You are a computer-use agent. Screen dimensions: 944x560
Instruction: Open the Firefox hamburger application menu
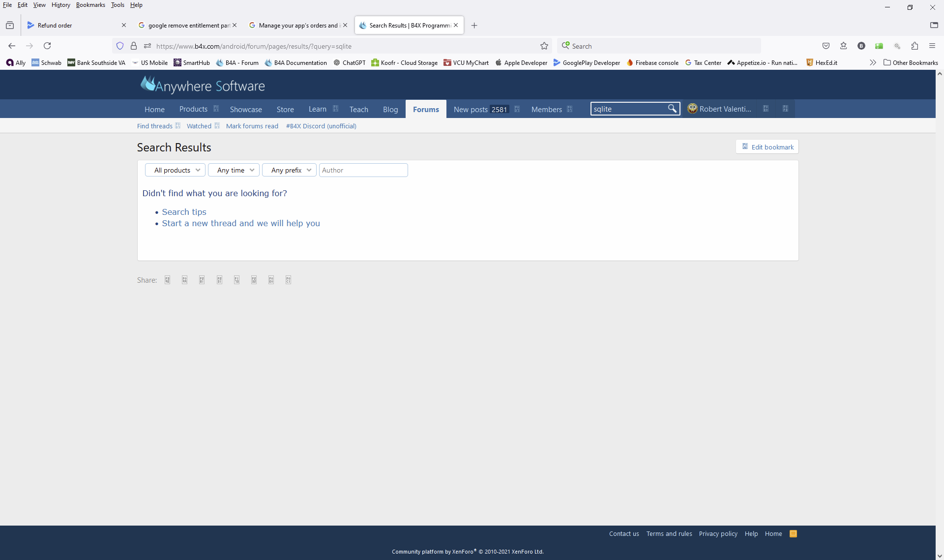click(932, 46)
